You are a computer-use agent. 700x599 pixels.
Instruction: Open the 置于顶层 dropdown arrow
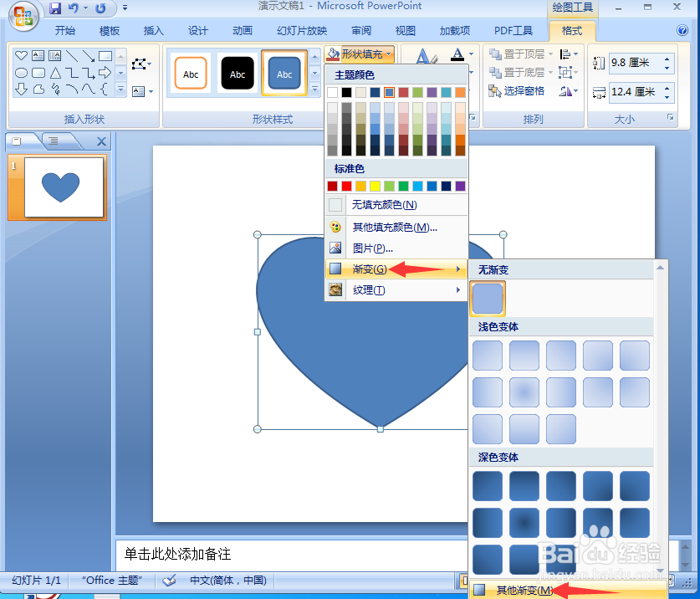pos(550,54)
